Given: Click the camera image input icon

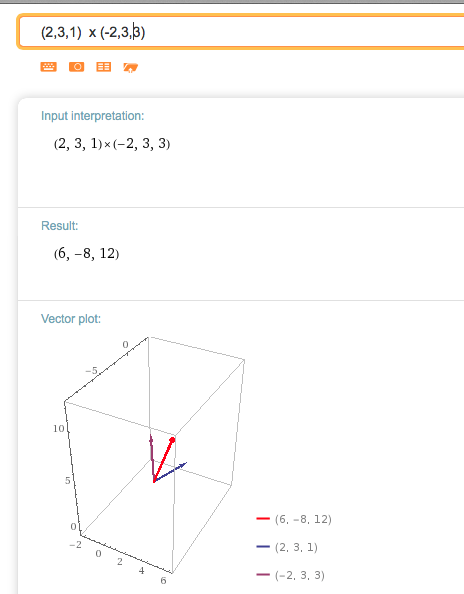Looking at the screenshot, I should [76, 67].
